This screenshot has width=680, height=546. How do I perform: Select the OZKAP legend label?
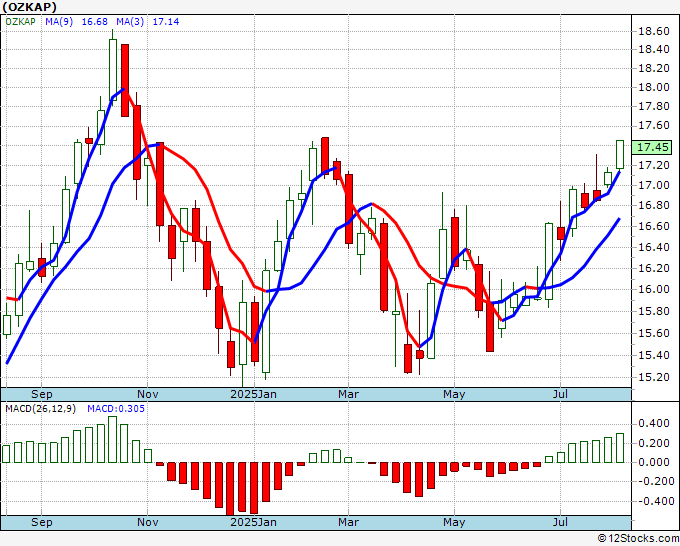(20, 22)
